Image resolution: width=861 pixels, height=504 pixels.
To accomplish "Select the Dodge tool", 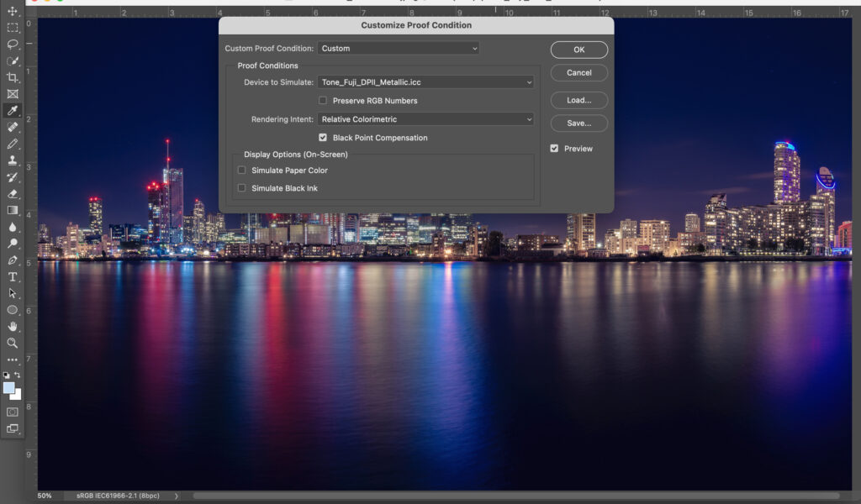I will pyautogui.click(x=12, y=244).
